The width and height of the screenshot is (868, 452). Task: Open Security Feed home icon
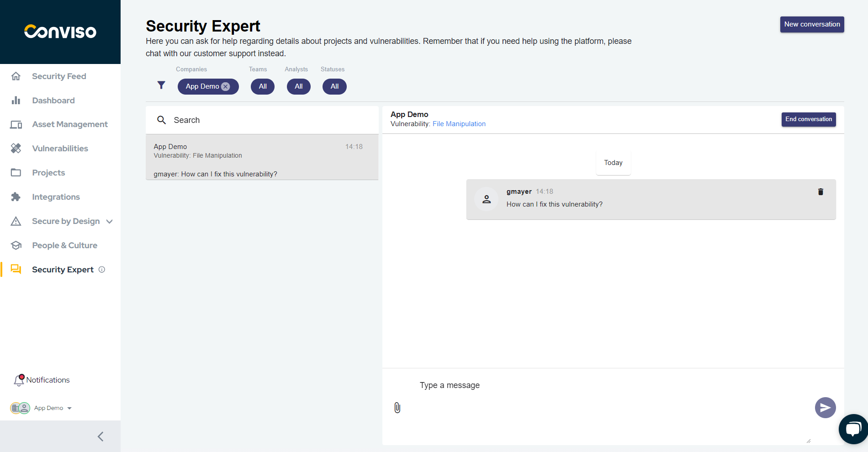tap(16, 76)
